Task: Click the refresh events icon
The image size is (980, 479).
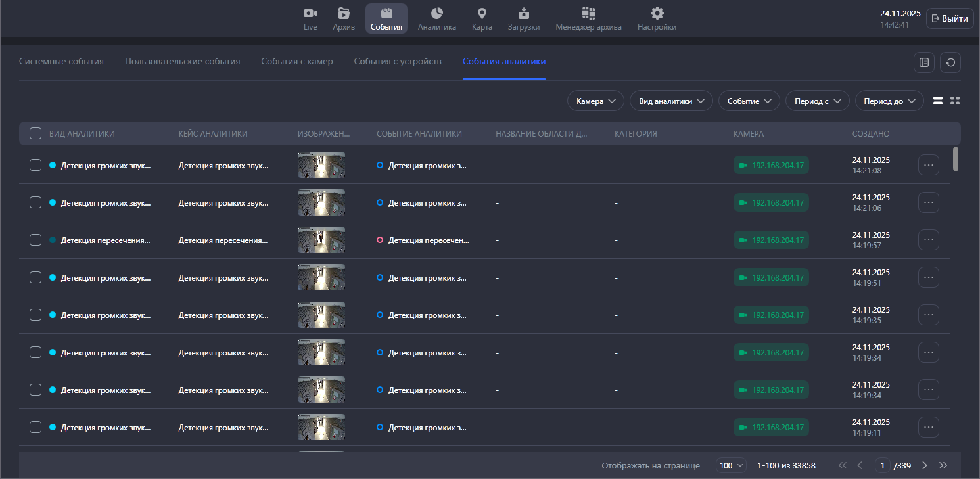Action: click(950, 62)
